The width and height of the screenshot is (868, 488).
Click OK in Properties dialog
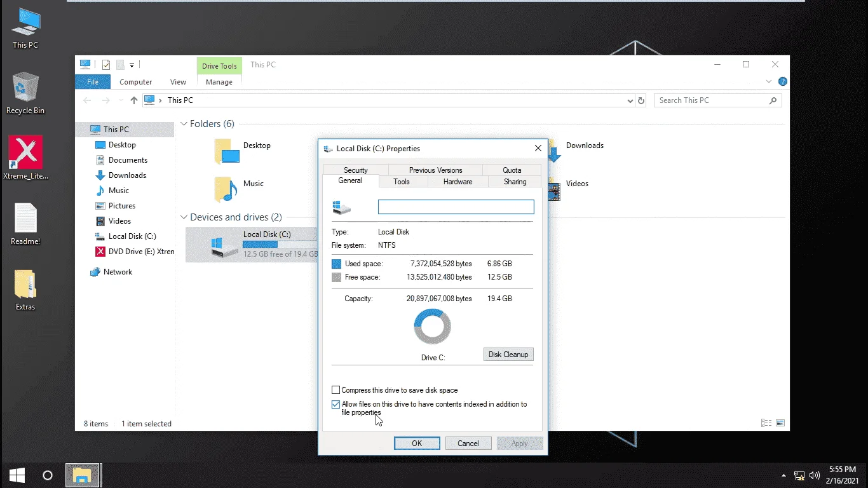[417, 444]
